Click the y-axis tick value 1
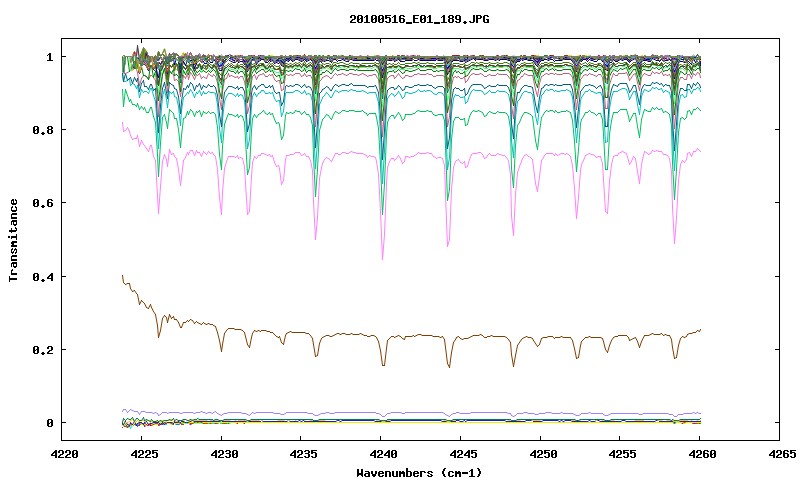 click(x=49, y=57)
